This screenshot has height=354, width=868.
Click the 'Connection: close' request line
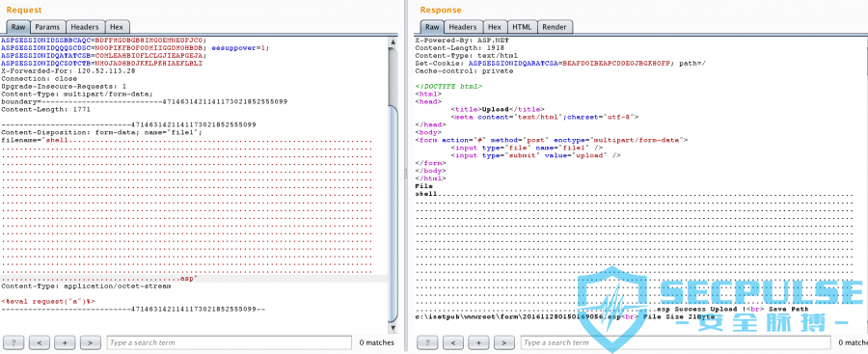tap(39, 79)
